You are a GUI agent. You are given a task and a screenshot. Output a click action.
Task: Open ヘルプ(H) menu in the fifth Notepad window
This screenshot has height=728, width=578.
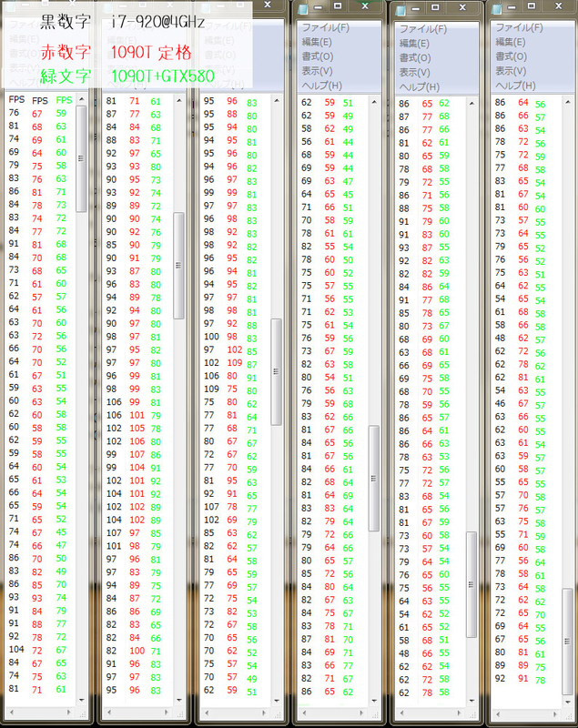coord(420,86)
